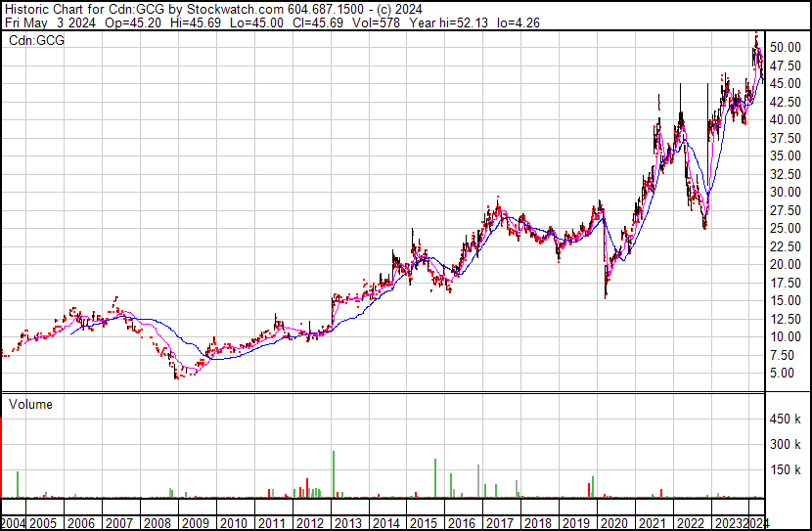This screenshot has height=531, width=812.
Task: Click the 2010 year marker
Action: pyautogui.click(x=233, y=523)
